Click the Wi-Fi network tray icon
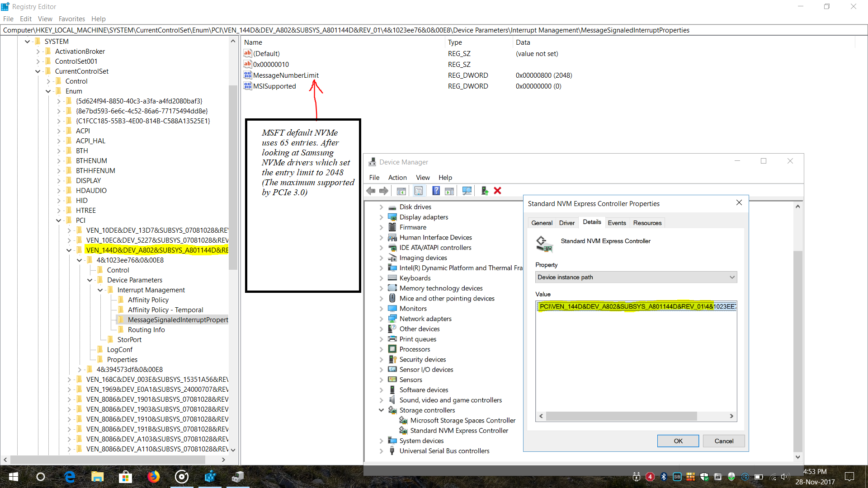The height and width of the screenshot is (488, 868). (x=773, y=477)
